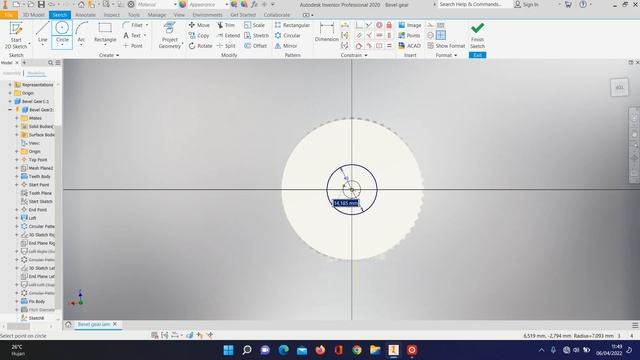Open the dropdown arrow under Circle

pos(62,44)
